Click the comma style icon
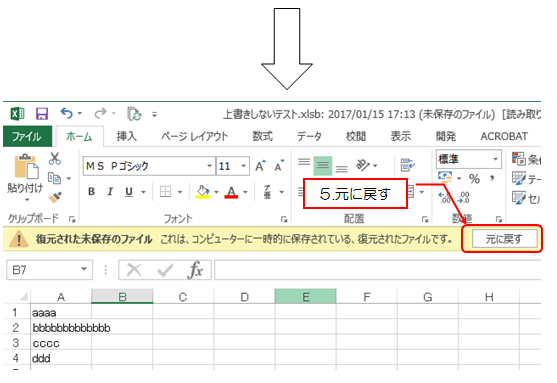 [x=492, y=178]
